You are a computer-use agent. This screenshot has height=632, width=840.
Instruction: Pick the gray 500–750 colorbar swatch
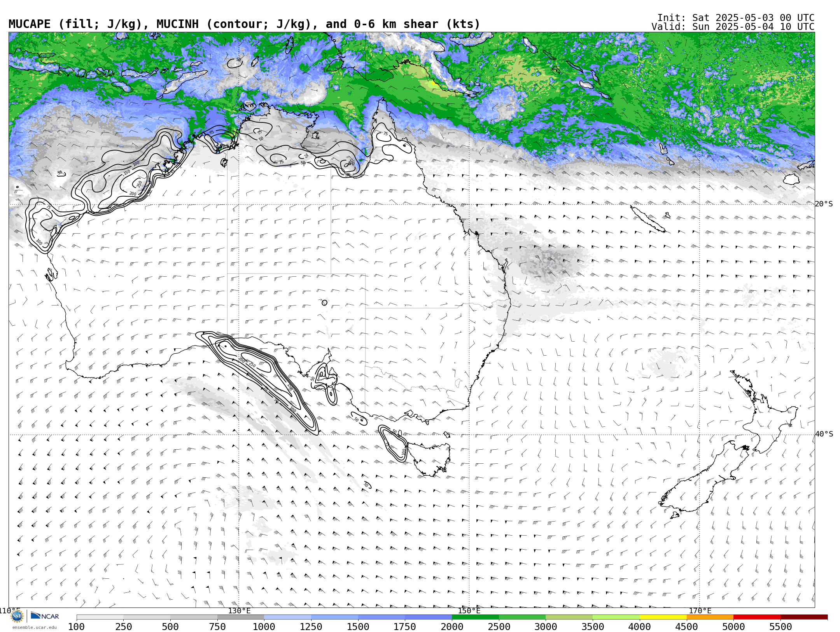point(194,617)
